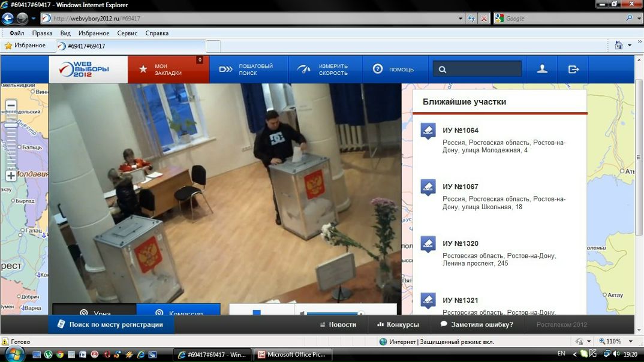Open user profile icon in header

coord(542,70)
